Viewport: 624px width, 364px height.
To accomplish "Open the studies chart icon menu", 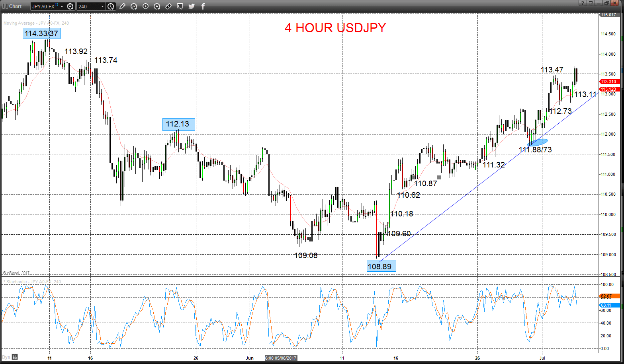I will pos(134,6).
